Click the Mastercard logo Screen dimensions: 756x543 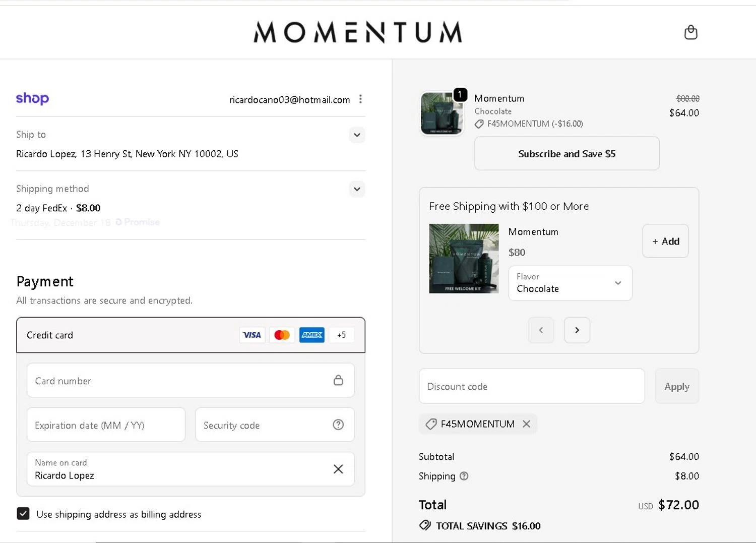282,335
